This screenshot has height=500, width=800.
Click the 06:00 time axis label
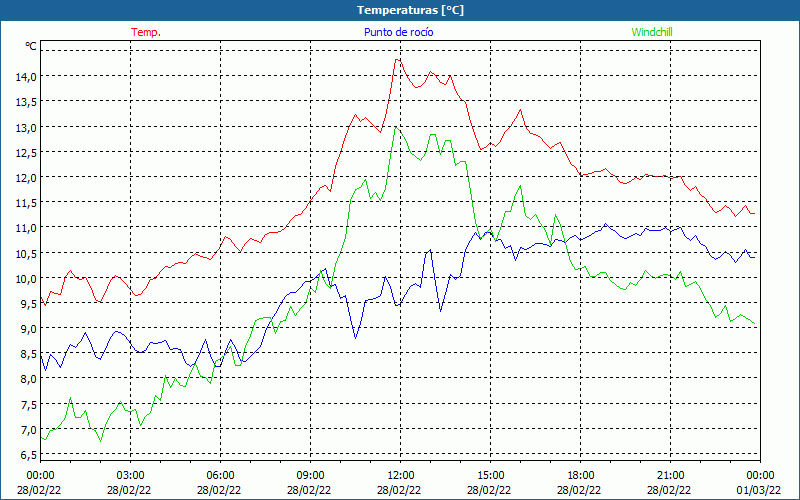pos(220,476)
